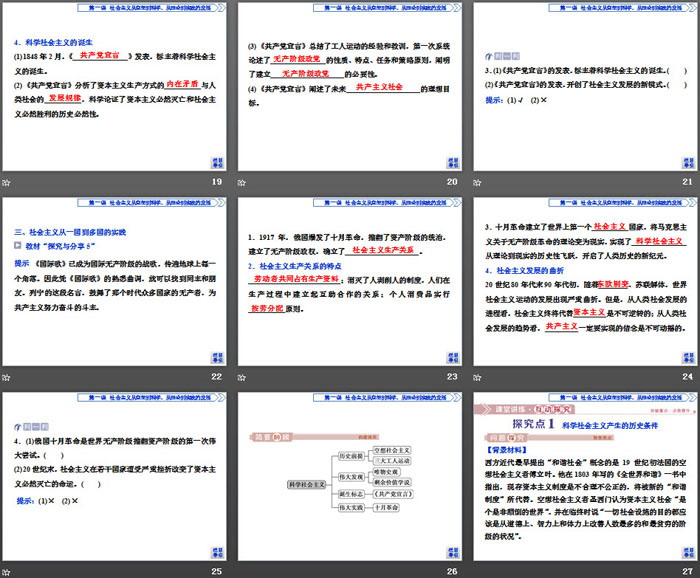Select slide 27 titled 探究点 1
Viewport: 700px width, 578px height.
[585, 474]
